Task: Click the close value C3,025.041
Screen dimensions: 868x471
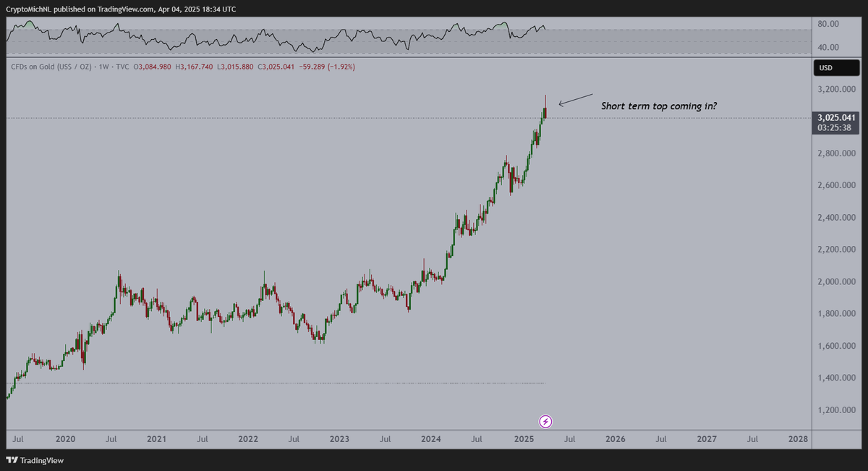Action: tap(277, 67)
